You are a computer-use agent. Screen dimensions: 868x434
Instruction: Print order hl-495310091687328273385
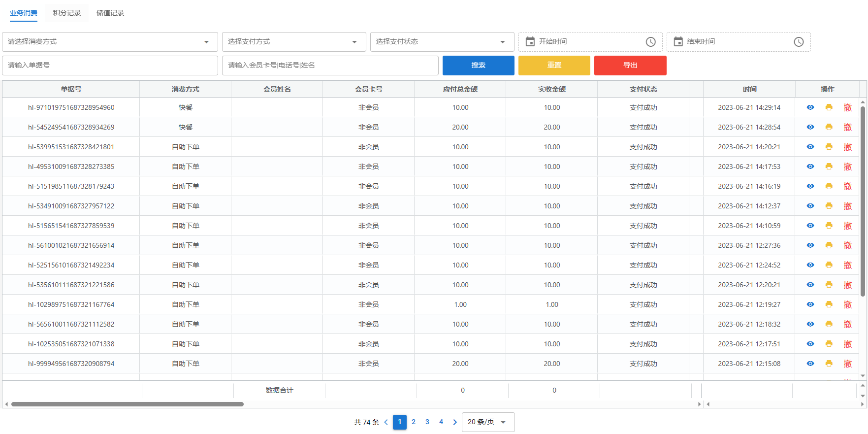829,167
